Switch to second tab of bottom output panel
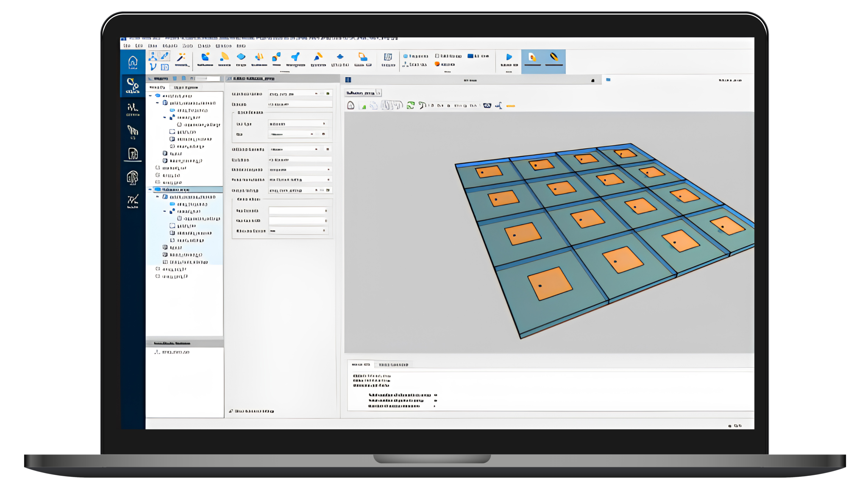 tap(393, 364)
